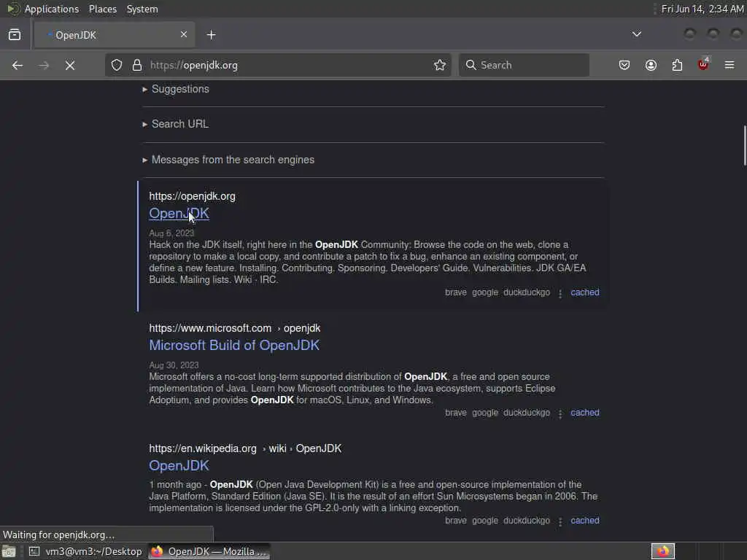Click the https://openjdk.org URL text
The image size is (747, 560).
click(x=193, y=196)
